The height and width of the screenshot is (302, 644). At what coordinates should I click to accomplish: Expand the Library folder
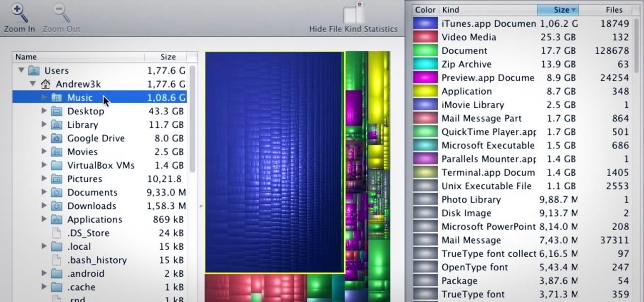click(44, 125)
